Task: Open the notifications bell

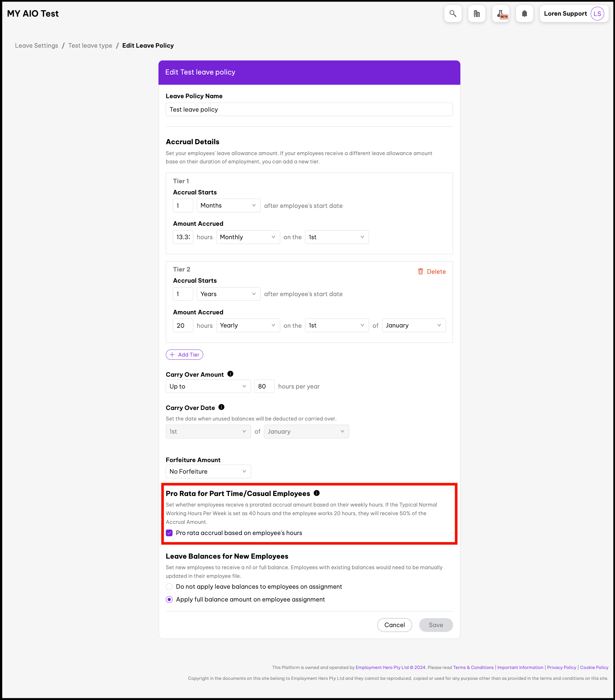Action: coord(524,14)
